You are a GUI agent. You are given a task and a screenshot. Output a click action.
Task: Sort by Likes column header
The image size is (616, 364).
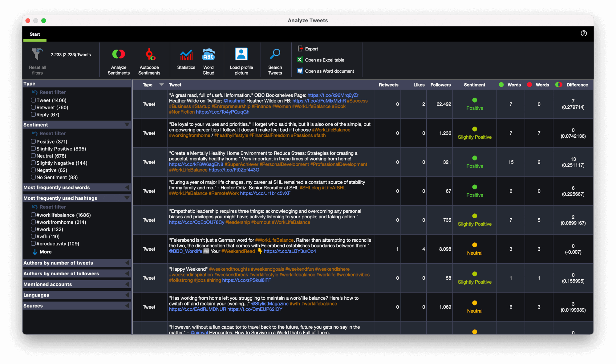[x=419, y=85]
